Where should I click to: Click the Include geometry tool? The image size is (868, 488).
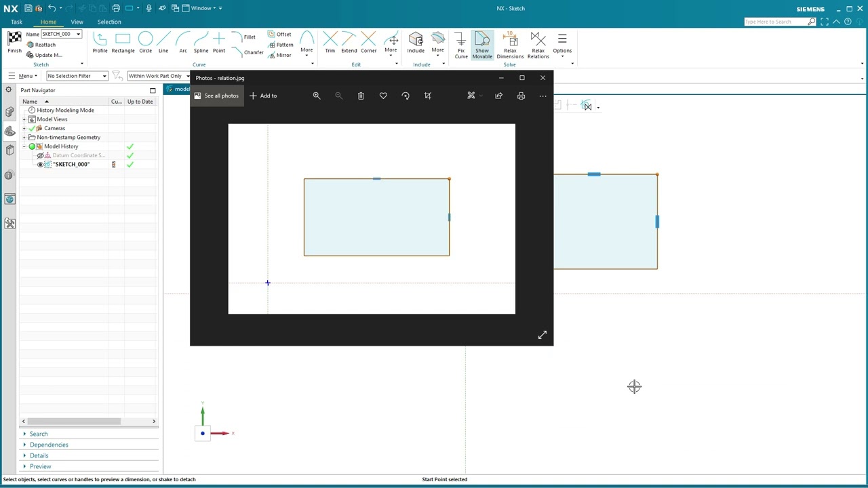tap(416, 43)
